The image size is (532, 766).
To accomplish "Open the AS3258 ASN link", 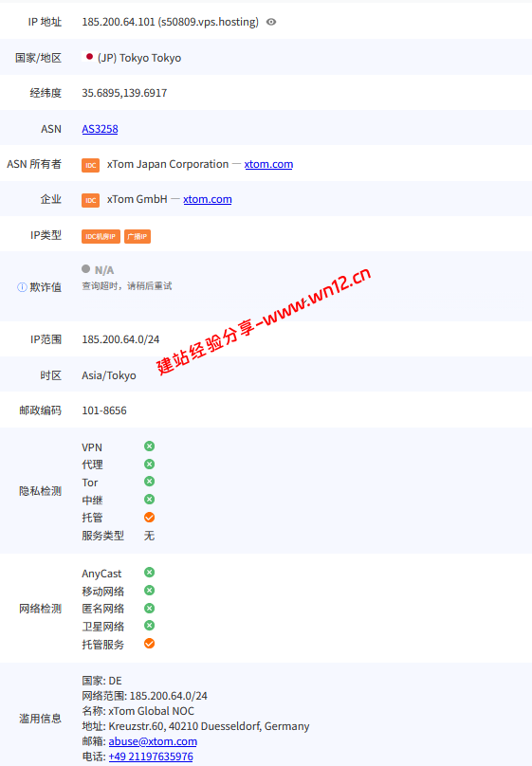I will 100,129.
